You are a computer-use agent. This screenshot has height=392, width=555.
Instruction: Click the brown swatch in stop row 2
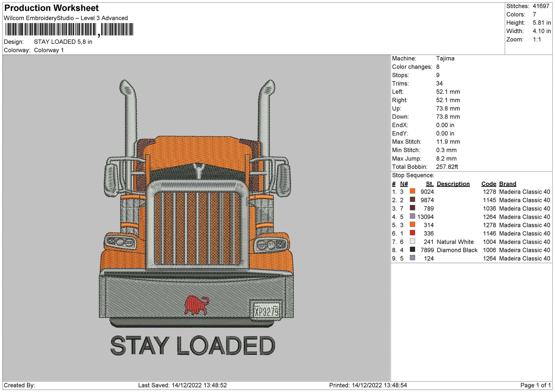(x=413, y=200)
